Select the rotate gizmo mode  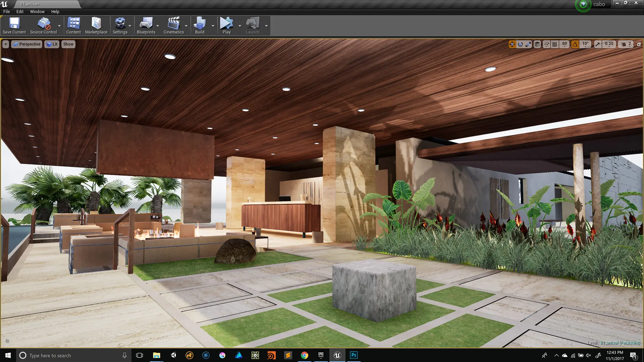pyautogui.click(x=520, y=44)
